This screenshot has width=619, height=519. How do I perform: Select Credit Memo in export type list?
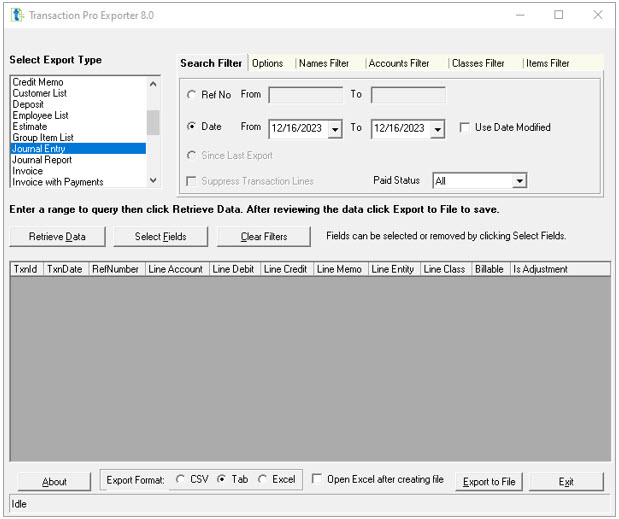[78, 82]
